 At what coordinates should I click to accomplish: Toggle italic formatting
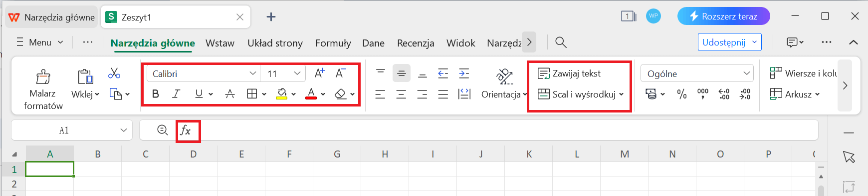[x=176, y=94]
